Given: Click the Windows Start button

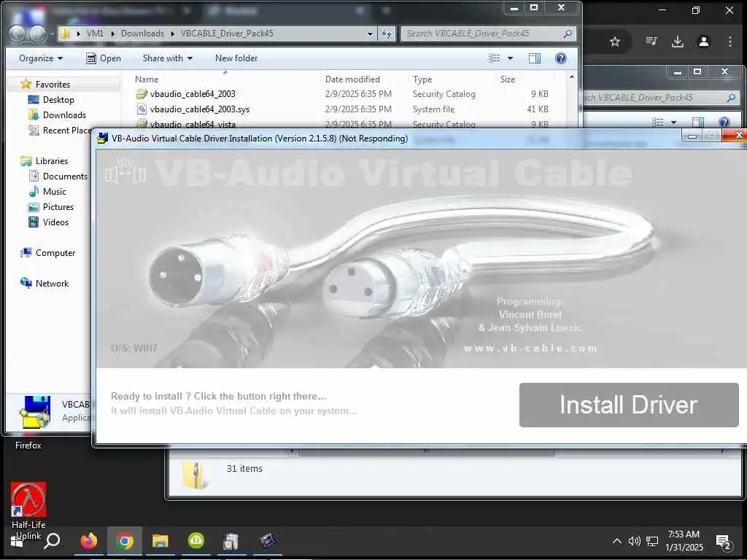Looking at the screenshot, I should tap(16, 542).
